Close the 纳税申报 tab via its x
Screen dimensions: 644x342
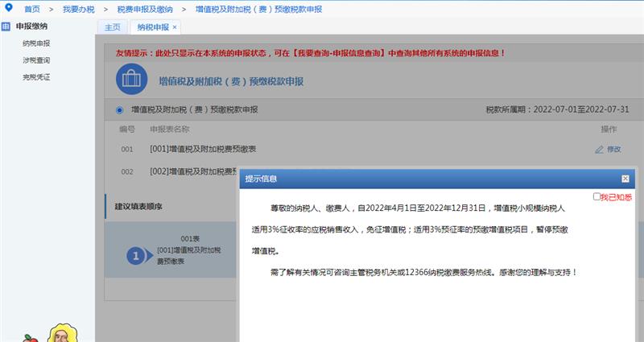coord(175,27)
